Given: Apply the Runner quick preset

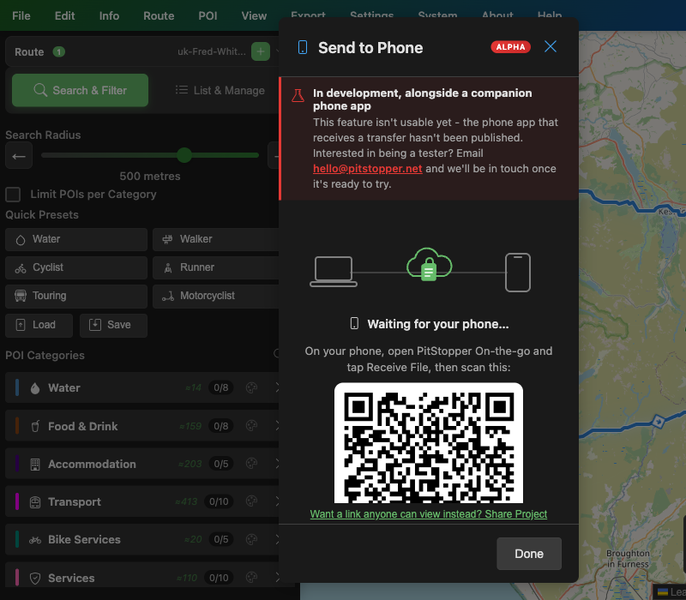Looking at the screenshot, I should pyautogui.click(x=216, y=267).
